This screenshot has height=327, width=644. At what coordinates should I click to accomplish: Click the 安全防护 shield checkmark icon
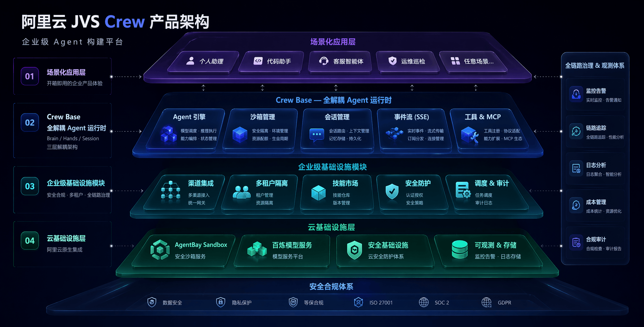[x=392, y=191]
